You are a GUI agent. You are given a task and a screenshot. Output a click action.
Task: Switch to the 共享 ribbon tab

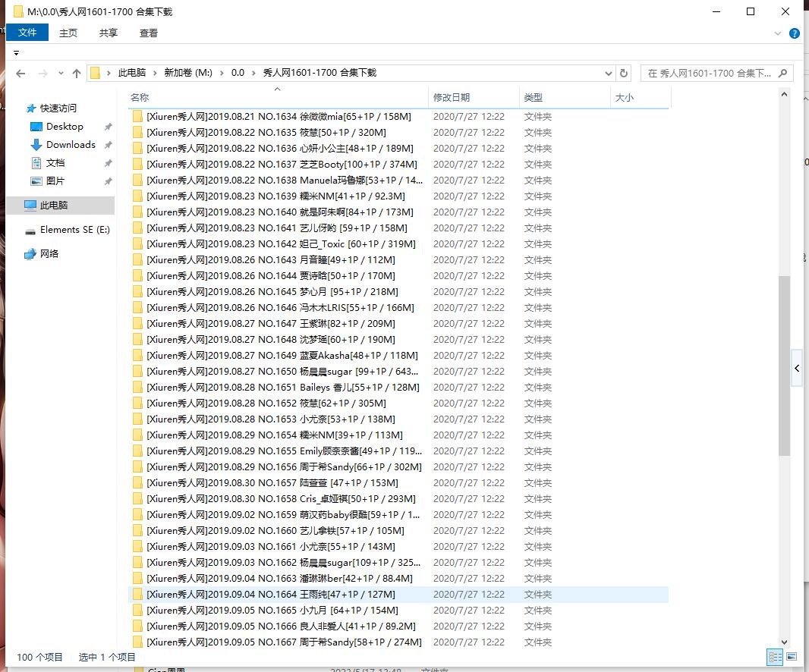[109, 33]
